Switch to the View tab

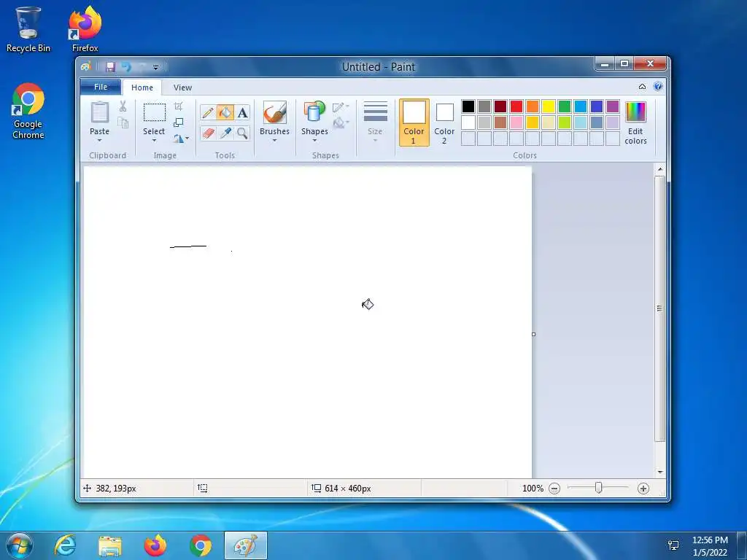pyautogui.click(x=182, y=87)
